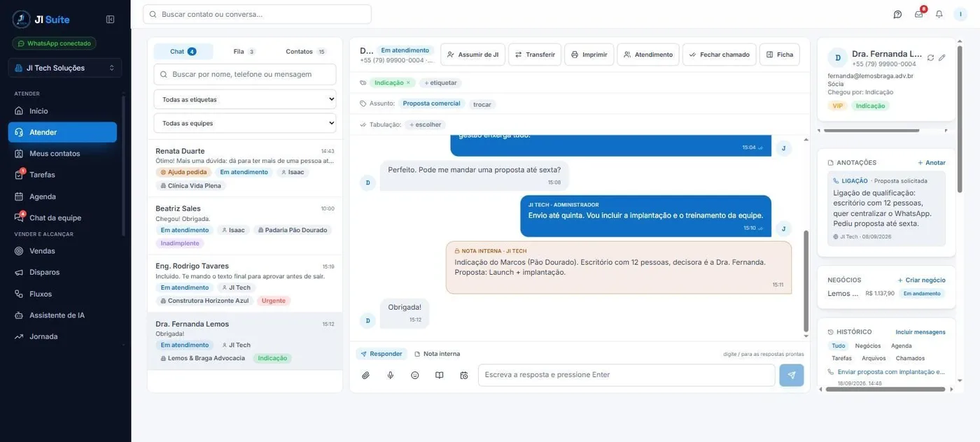Open Renata Duarte conversation
This screenshot has height=442, width=980.
245,169
